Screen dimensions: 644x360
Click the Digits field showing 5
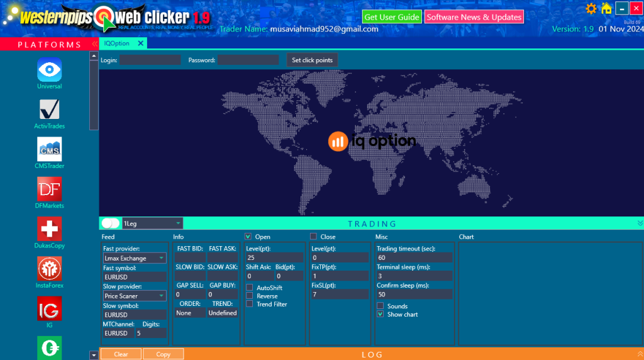[x=151, y=333]
